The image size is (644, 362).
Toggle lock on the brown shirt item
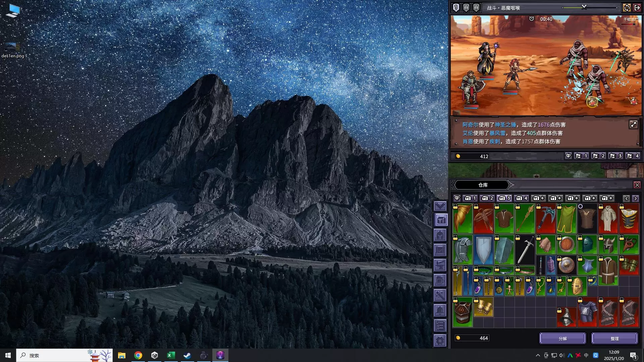[497, 207]
